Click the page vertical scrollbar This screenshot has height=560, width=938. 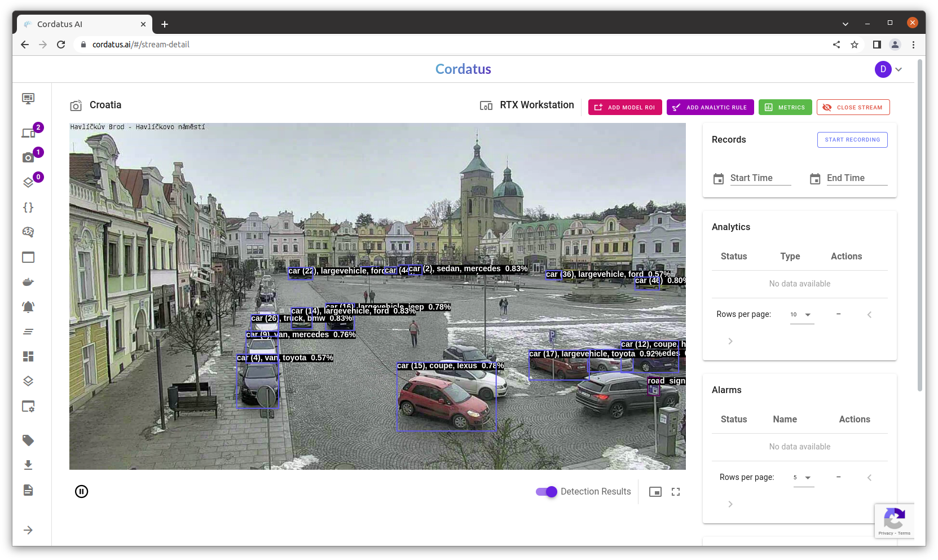[921, 226]
